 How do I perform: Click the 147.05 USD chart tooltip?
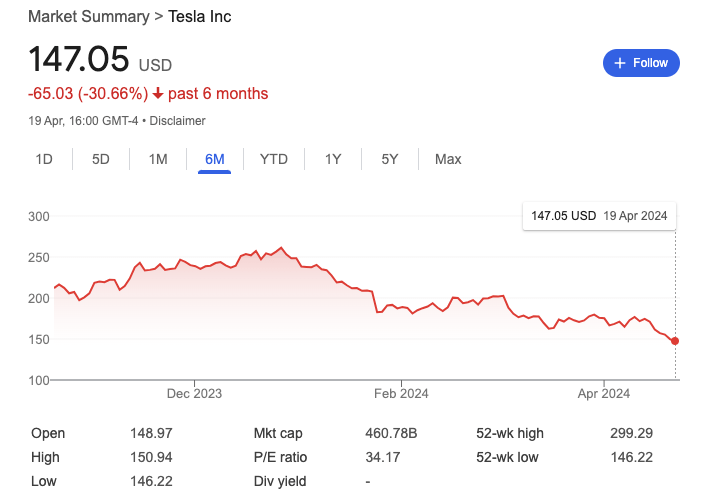click(x=599, y=216)
